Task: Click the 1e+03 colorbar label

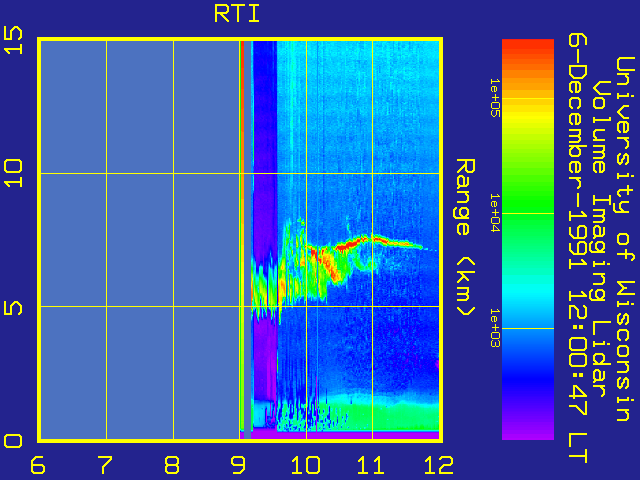Action: click(x=494, y=328)
